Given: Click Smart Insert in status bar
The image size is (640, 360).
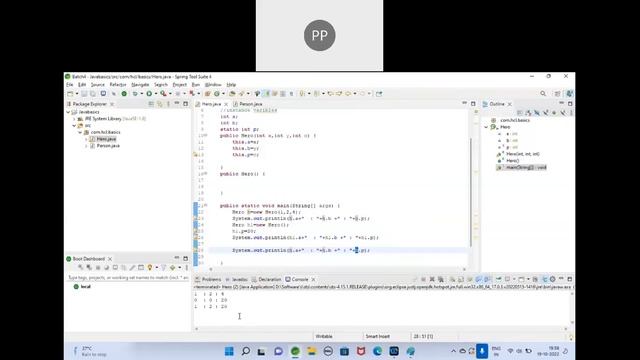Looking at the screenshot, I should 378,336.
